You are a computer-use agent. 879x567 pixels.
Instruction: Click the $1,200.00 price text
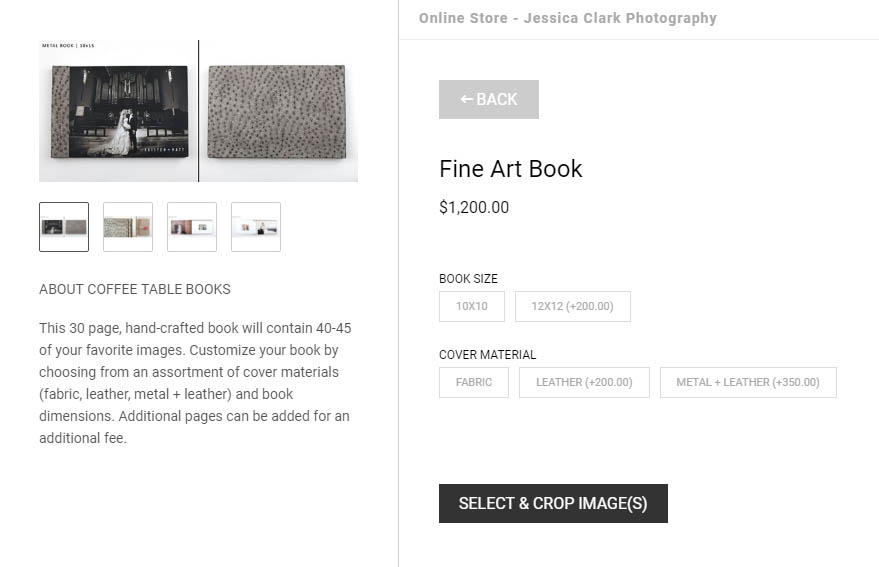pos(474,208)
